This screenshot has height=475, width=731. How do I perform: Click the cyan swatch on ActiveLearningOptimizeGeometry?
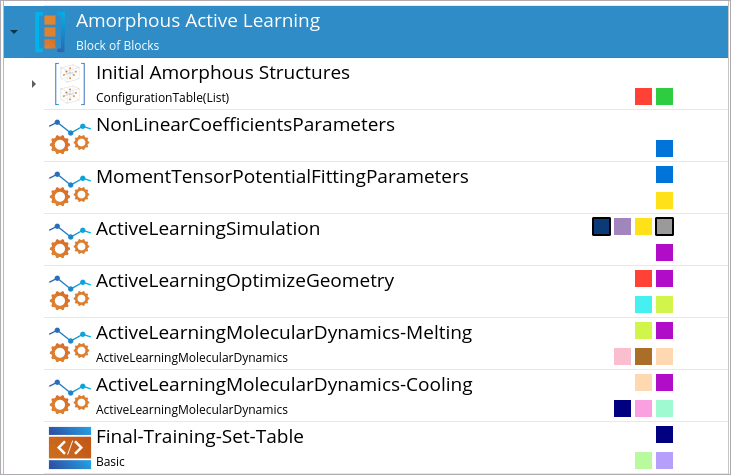pyautogui.click(x=643, y=304)
